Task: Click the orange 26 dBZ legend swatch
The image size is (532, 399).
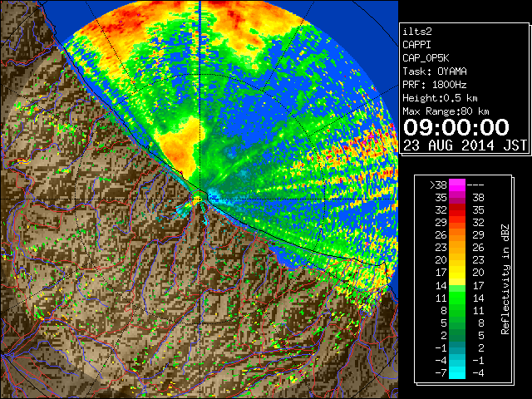Action: [x=457, y=235]
